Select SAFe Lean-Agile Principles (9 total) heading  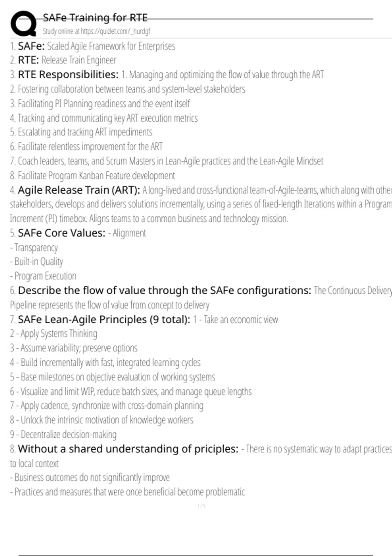click(104, 319)
